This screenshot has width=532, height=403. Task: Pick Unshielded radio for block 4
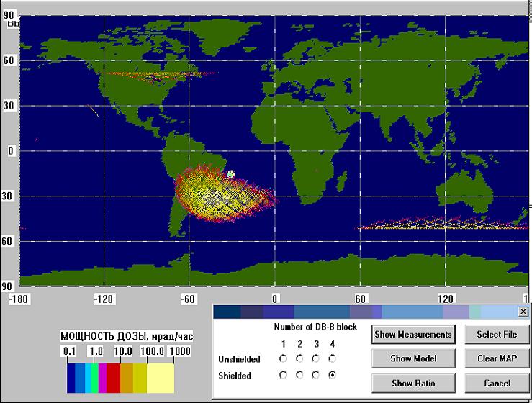pyautogui.click(x=333, y=358)
